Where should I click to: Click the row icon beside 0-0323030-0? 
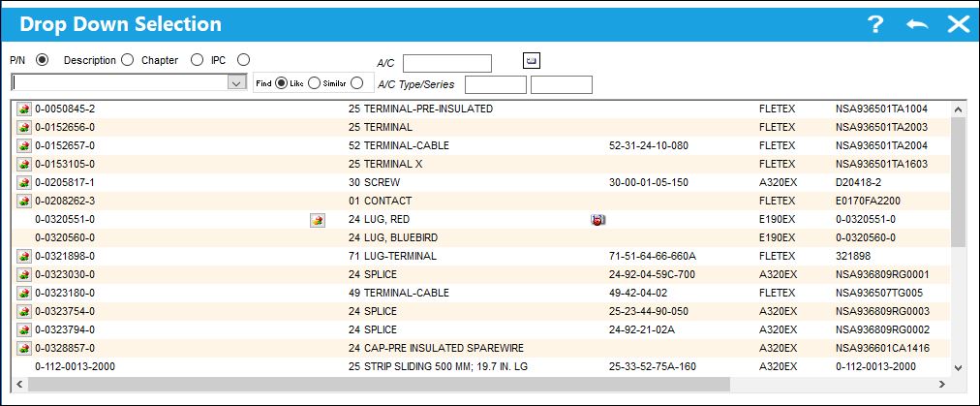[x=24, y=274]
